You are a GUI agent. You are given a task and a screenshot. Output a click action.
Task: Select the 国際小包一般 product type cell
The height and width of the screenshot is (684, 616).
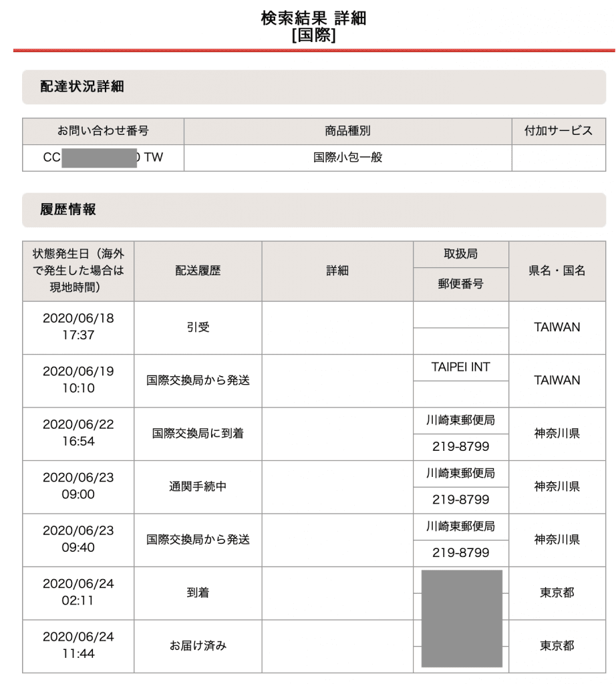click(345, 157)
